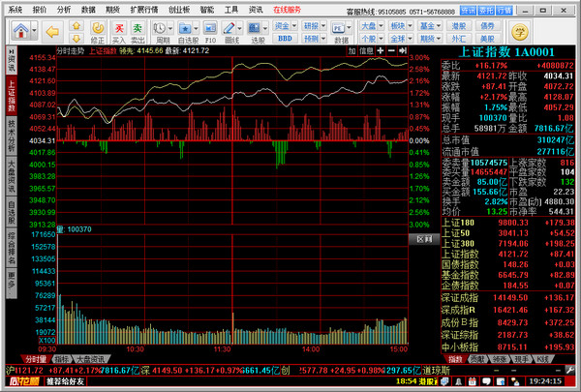The image size is (581, 392).
Task: Select the 中小板指 index row
Action: [507, 347]
